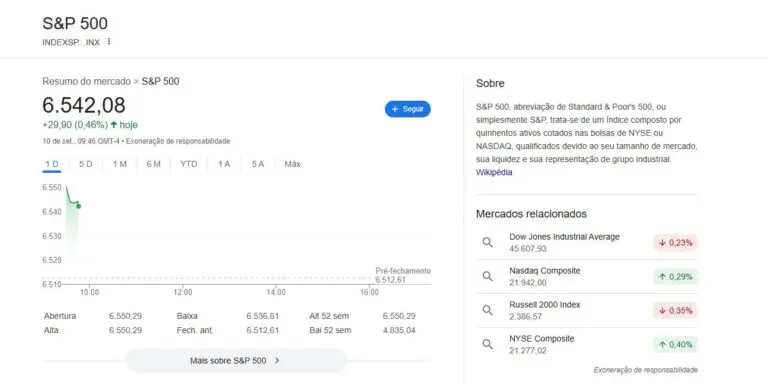Select the 5 D time range tab
This screenshot has height=385, width=768.
[x=86, y=164]
